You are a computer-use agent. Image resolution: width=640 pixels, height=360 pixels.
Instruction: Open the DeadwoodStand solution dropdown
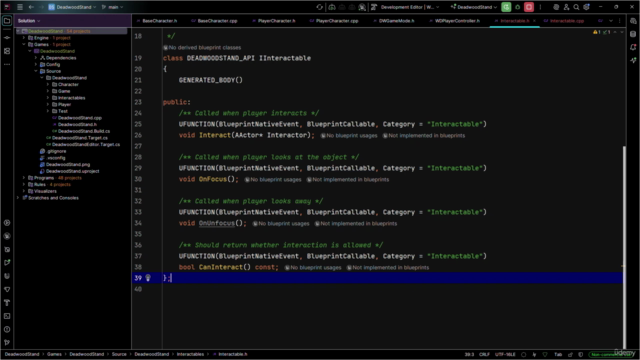point(72,7)
